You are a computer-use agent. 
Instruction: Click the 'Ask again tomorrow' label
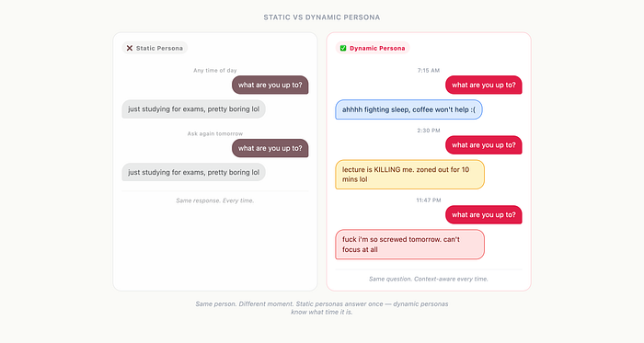(x=215, y=133)
